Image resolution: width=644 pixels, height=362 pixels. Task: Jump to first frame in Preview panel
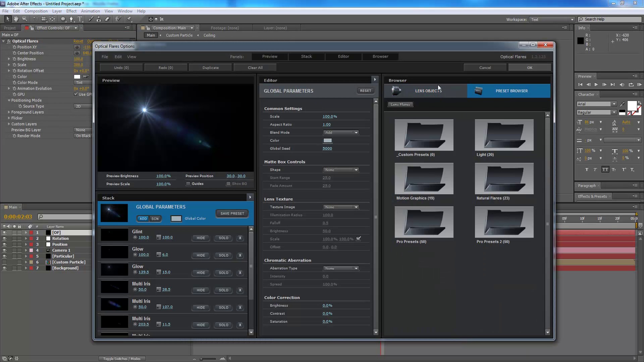pos(580,85)
